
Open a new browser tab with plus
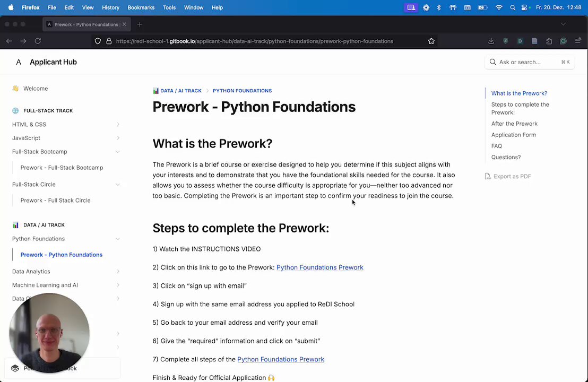pos(140,24)
